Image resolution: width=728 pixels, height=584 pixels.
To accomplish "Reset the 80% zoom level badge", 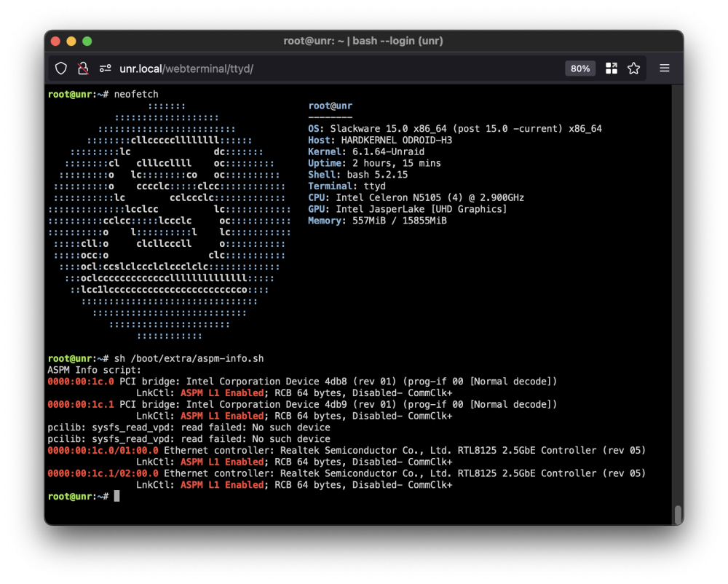I will (580, 68).
